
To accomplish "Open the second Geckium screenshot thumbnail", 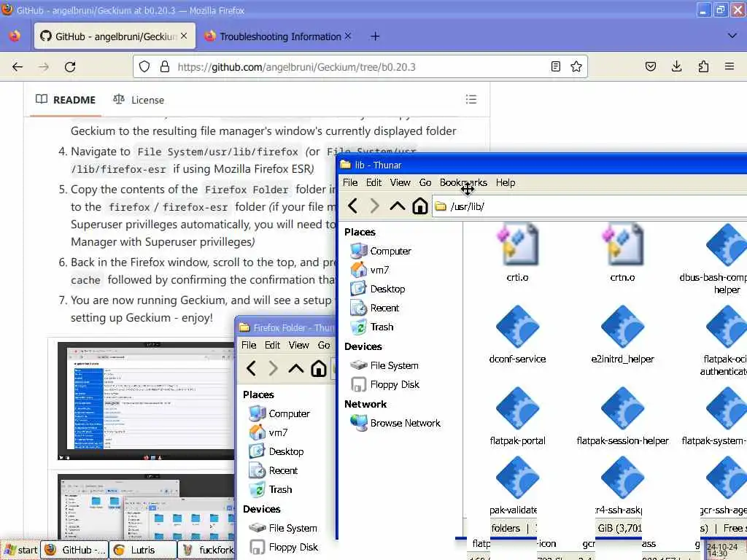I will pos(146,506).
